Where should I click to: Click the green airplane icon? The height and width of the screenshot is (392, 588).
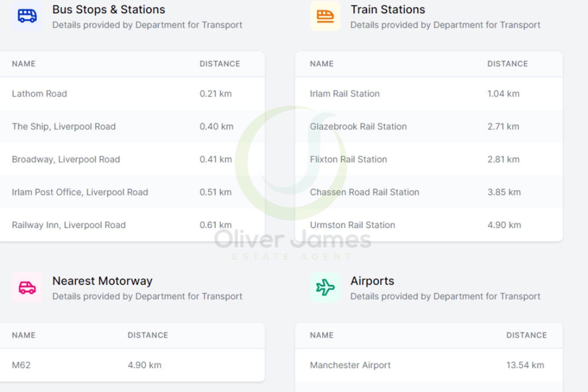pyautogui.click(x=325, y=287)
